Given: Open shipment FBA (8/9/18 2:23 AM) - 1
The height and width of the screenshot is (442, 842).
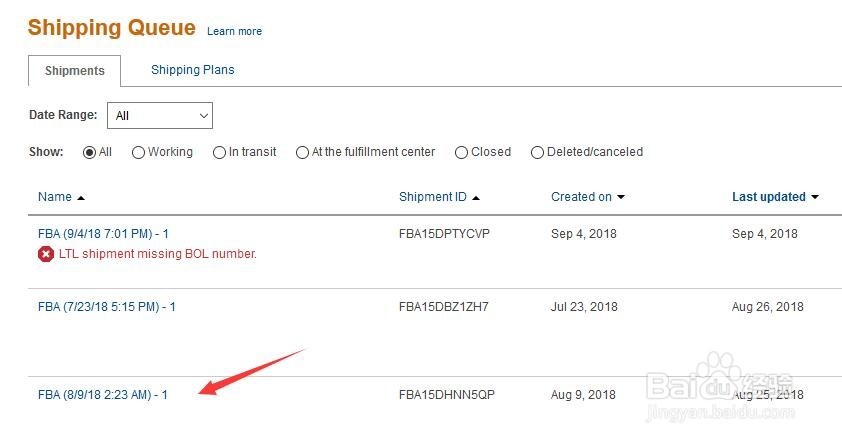Looking at the screenshot, I should [103, 395].
